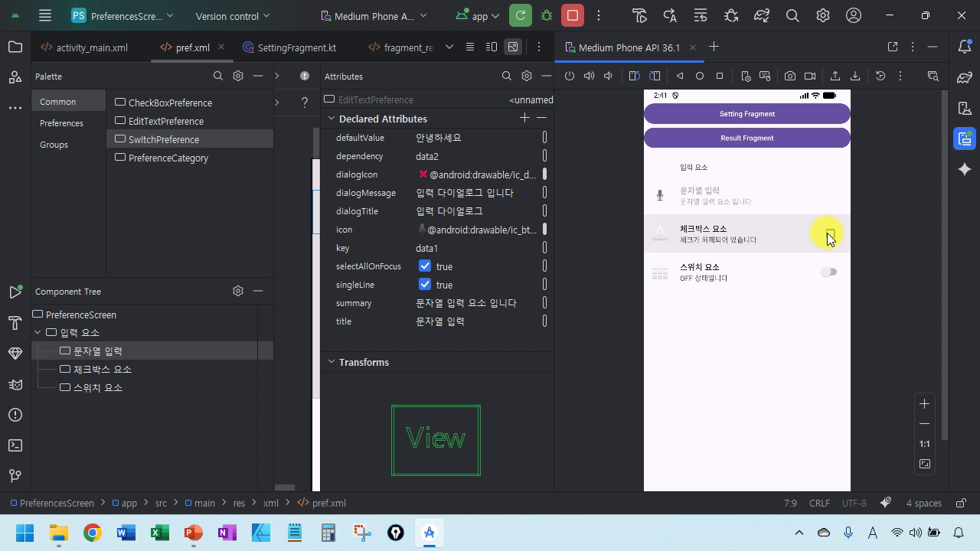Open the Palette search icon

[218, 76]
